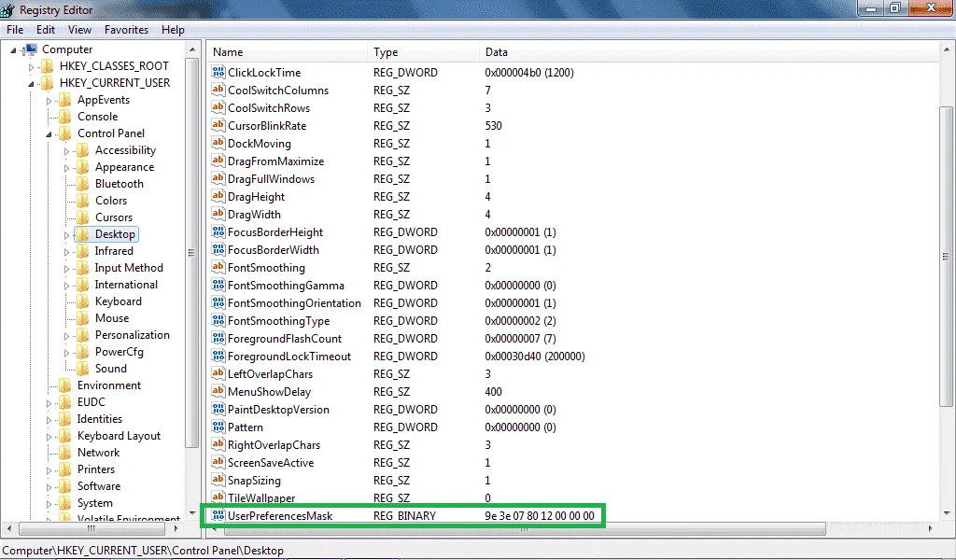956x560 pixels.
Task: Select the ForegroundLockTimeout value name
Action: tap(289, 356)
